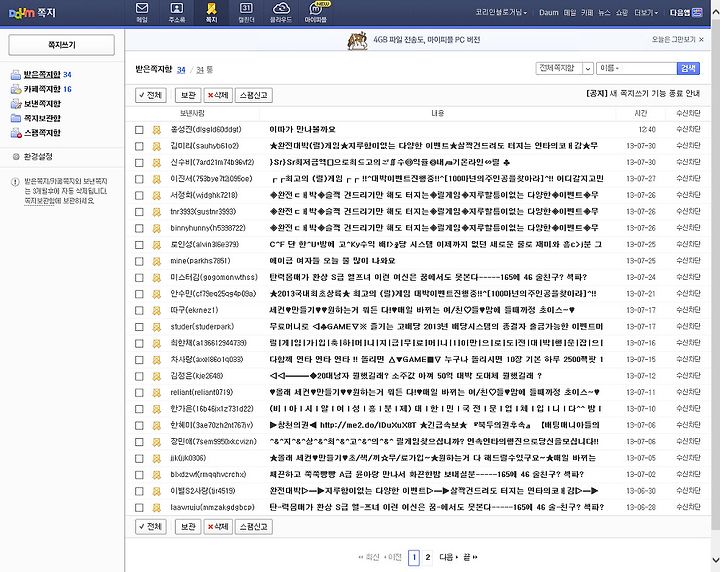Check the box for message from 홍성진
This screenshot has height=572, width=720.
pos(139,130)
